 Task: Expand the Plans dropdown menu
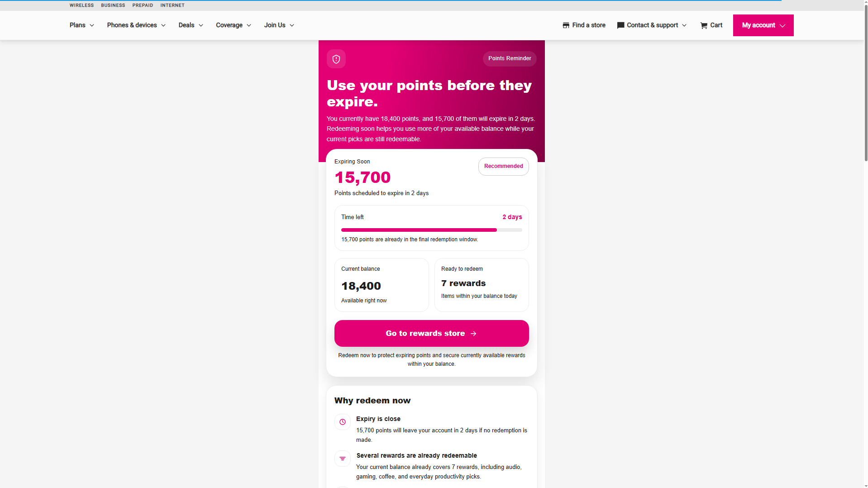click(82, 25)
